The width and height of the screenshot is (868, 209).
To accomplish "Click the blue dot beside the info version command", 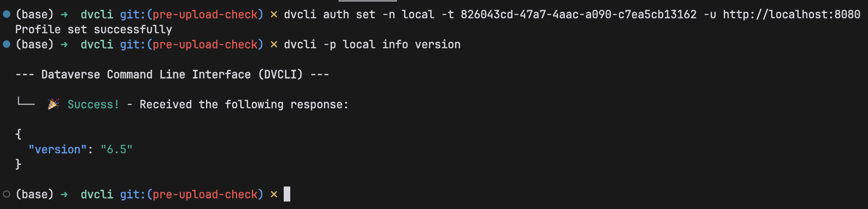I will 7,45.
